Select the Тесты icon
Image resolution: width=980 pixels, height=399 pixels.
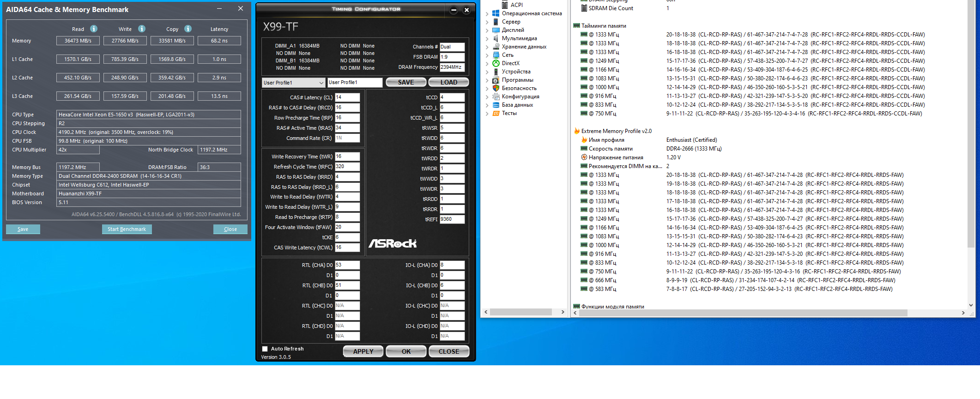(x=496, y=113)
